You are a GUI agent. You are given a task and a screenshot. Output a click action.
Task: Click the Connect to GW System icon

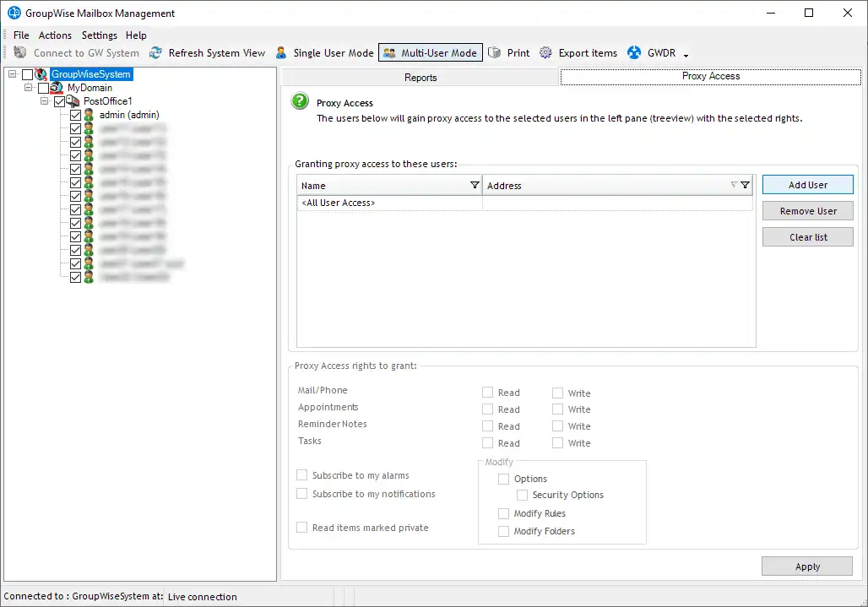(x=20, y=53)
